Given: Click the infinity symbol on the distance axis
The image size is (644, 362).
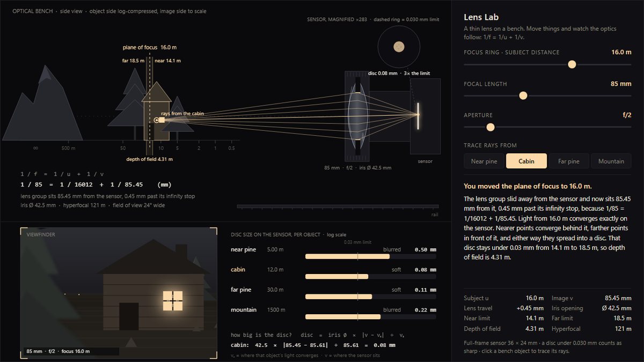Looking at the screenshot, I should coord(35,148).
